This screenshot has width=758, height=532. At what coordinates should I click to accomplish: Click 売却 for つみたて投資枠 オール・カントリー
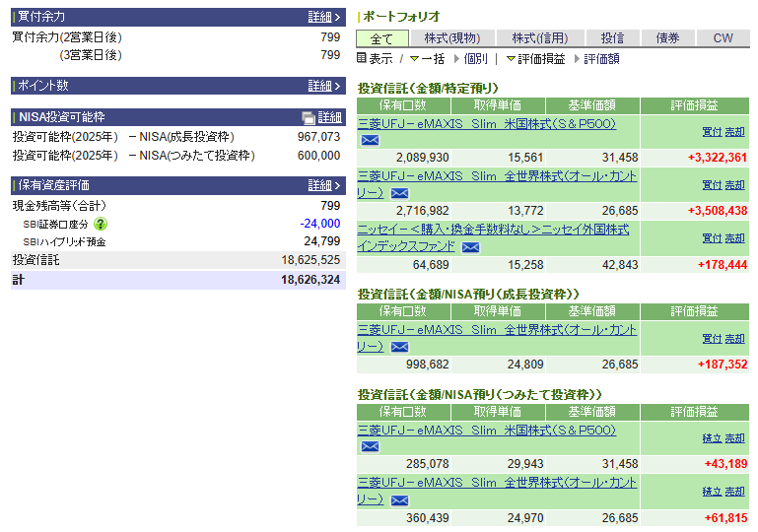[734, 491]
